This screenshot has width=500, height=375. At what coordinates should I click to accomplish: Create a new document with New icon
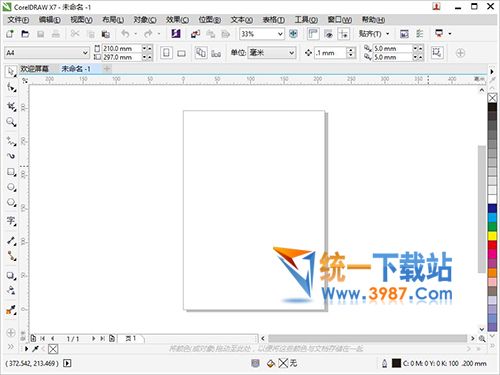click(x=10, y=34)
